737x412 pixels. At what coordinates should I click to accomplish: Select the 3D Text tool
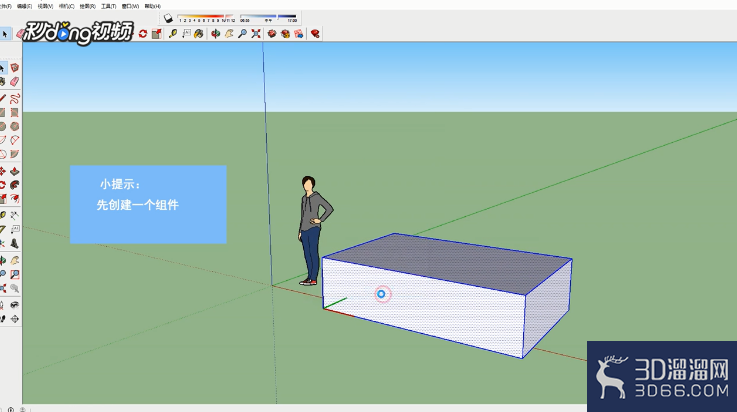click(15, 243)
